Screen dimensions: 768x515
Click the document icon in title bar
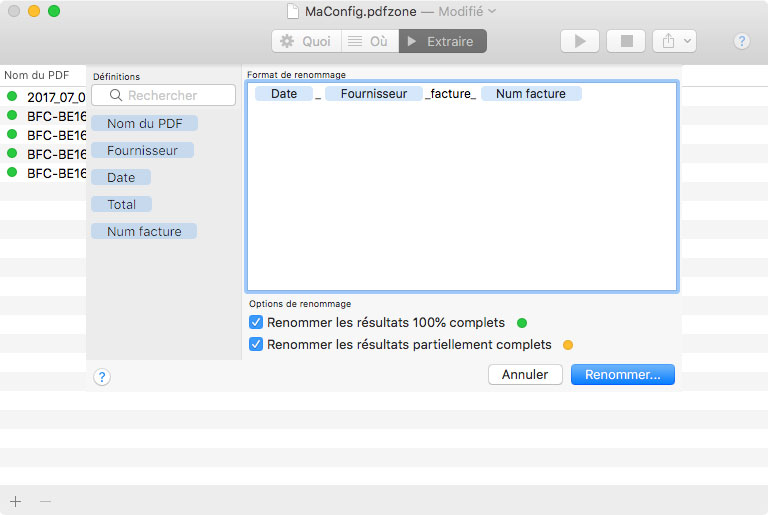[292, 12]
